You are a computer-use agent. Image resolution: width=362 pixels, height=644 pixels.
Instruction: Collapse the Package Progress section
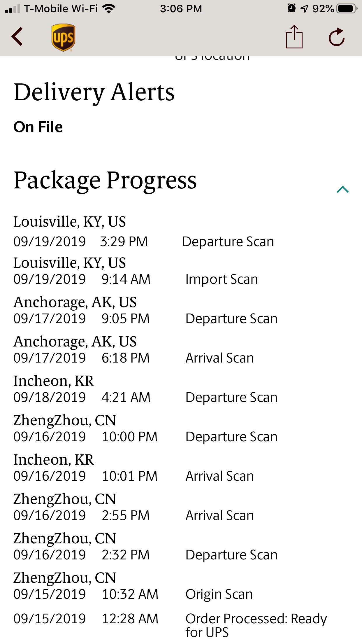(342, 190)
